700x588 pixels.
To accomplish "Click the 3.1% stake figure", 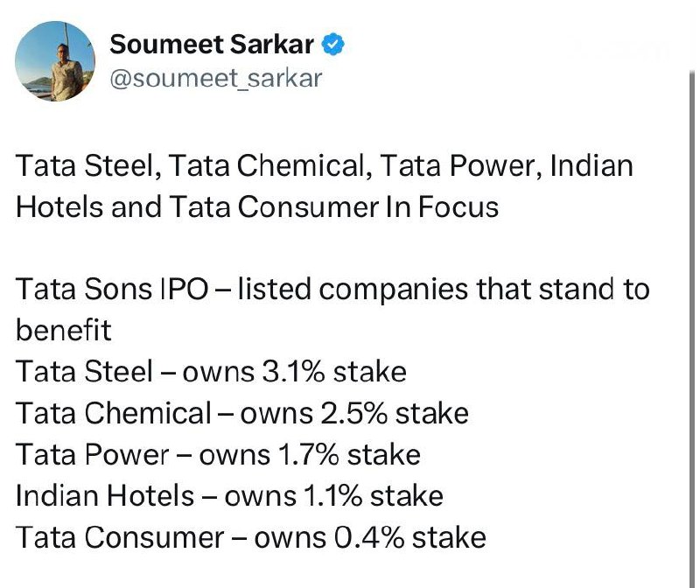I will point(293,372).
